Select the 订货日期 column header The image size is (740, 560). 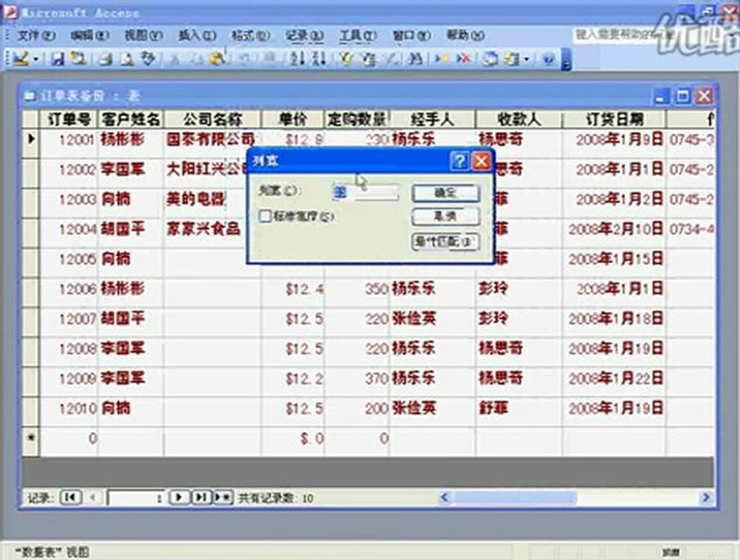click(614, 119)
